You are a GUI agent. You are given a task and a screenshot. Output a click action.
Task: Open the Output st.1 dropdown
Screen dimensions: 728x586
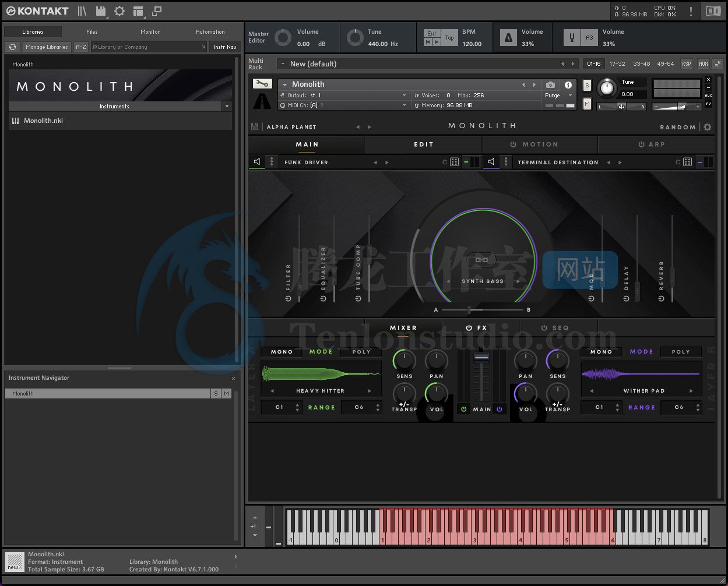pos(404,95)
